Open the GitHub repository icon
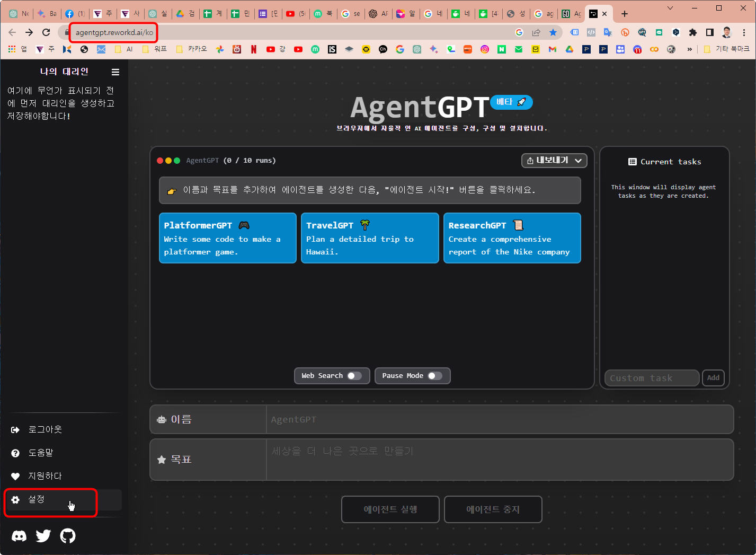Screen dimensions: 756x555 point(68,536)
